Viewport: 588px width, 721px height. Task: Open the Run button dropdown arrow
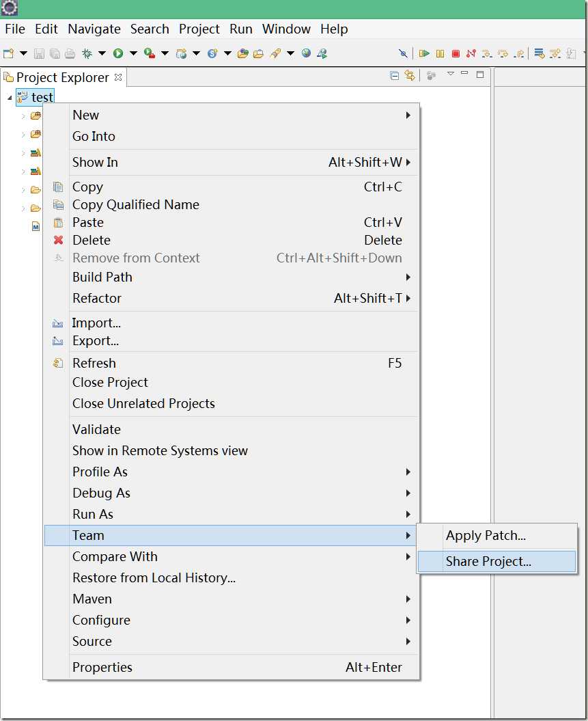(x=133, y=53)
